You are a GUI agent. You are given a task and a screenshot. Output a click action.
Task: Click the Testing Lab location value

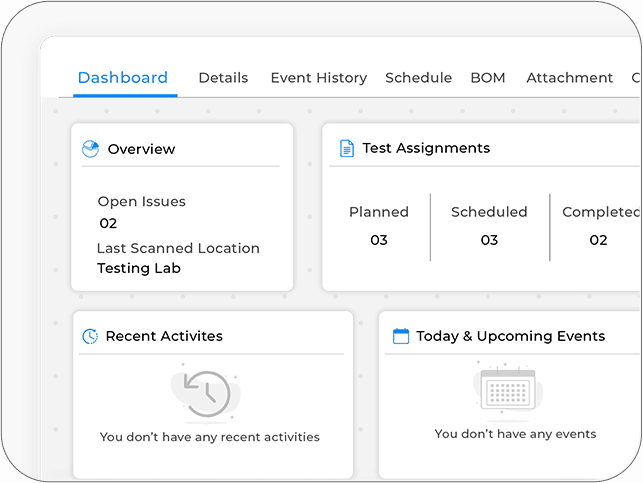coord(139,268)
